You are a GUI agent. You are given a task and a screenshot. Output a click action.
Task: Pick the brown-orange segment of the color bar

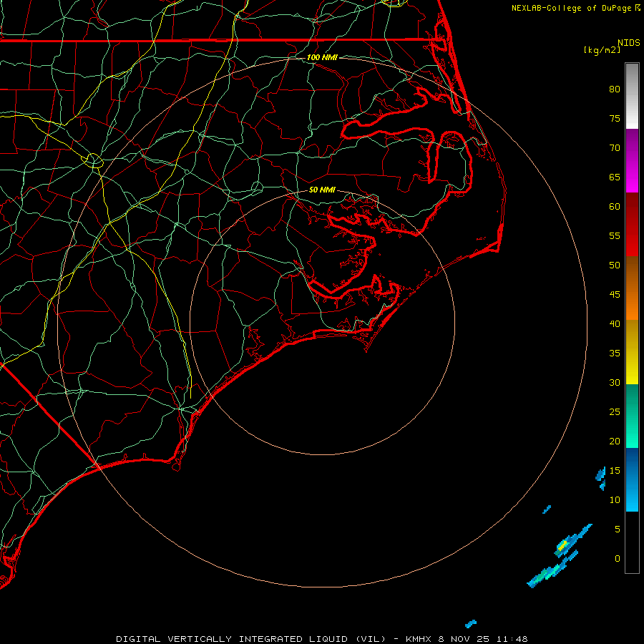632,288
